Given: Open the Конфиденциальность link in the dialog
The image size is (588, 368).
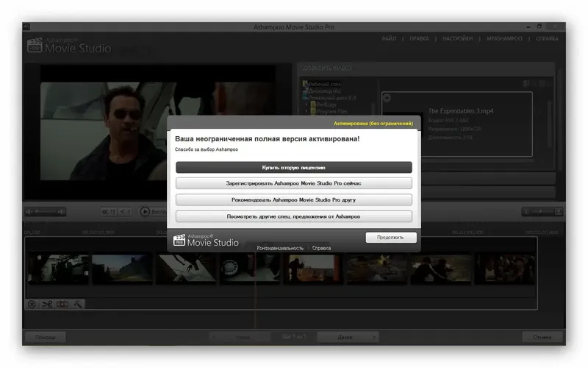Looking at the screenshot, I should (x=280, y=248).
